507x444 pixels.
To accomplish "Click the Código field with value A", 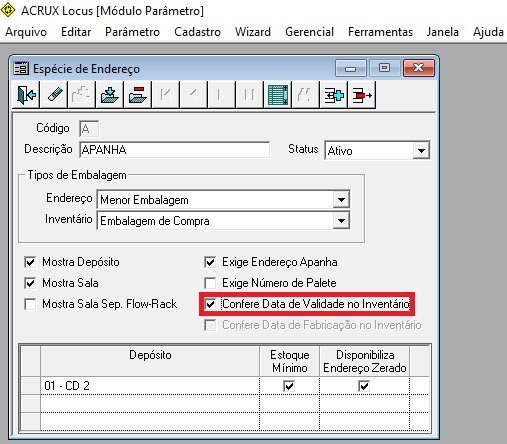I will pos(89,129).
